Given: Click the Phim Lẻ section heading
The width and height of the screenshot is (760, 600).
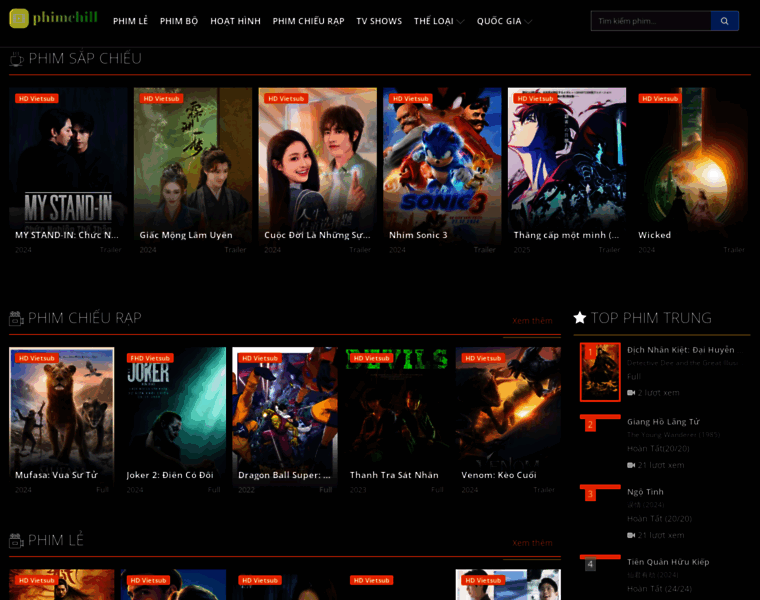Looking at the screenshot, I should coord(56,540).
